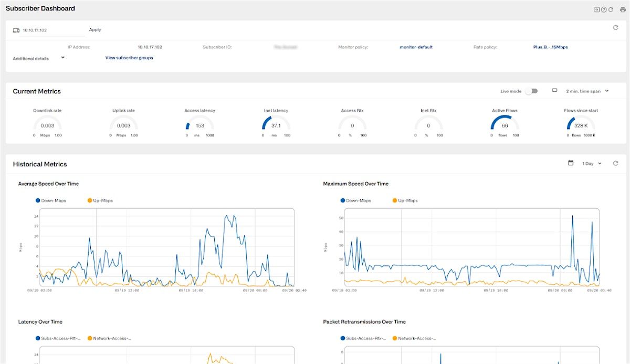Toggle Subs-Access-Rtt series in Latency chart
630x364 pixels.
click(58, 338)
